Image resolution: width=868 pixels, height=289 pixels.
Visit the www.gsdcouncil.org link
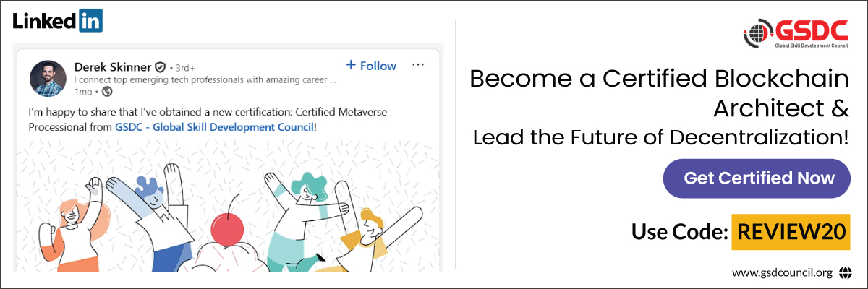(782, 273)
